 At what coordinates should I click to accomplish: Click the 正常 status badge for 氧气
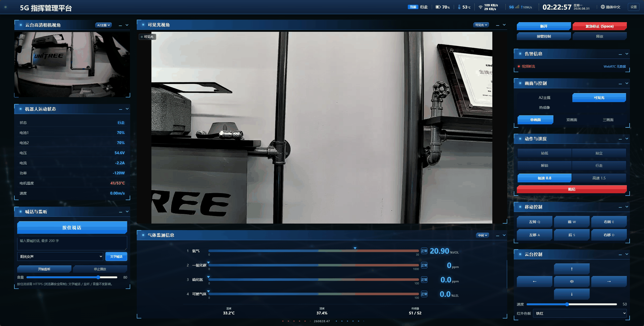coord(424,251)
